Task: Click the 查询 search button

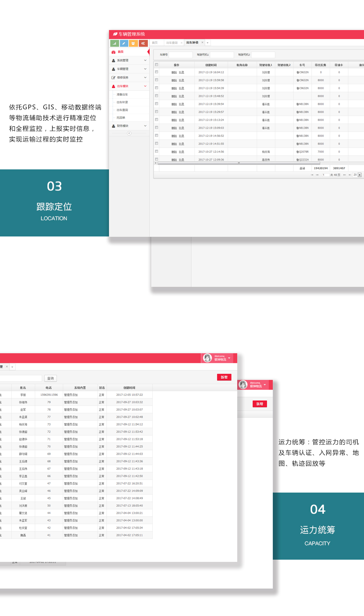Action: pos(50,378)
